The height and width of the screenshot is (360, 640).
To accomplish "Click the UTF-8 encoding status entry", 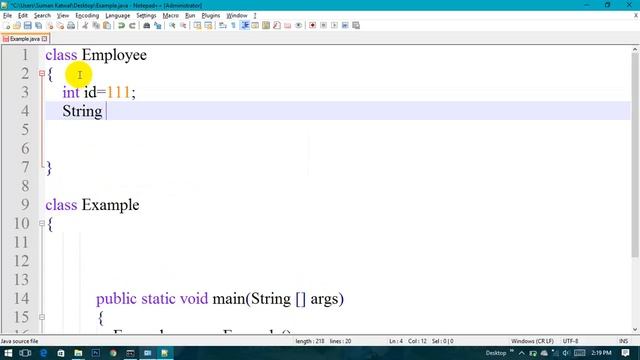I will (570, 341).
